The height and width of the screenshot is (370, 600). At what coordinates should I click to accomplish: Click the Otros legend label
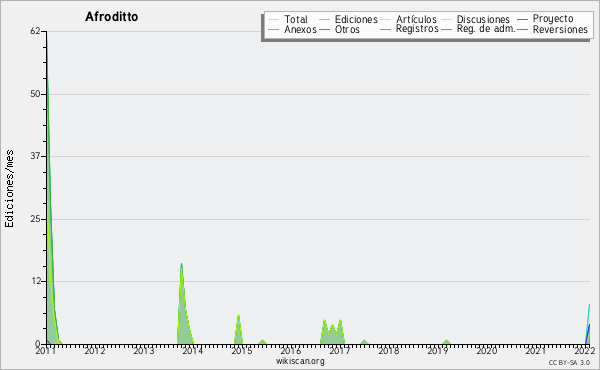[347, 29]
